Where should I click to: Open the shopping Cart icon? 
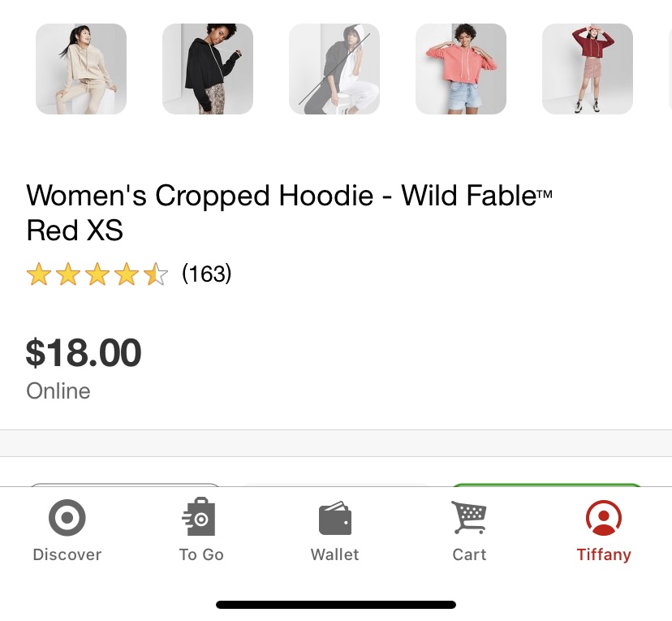(468, 518)
